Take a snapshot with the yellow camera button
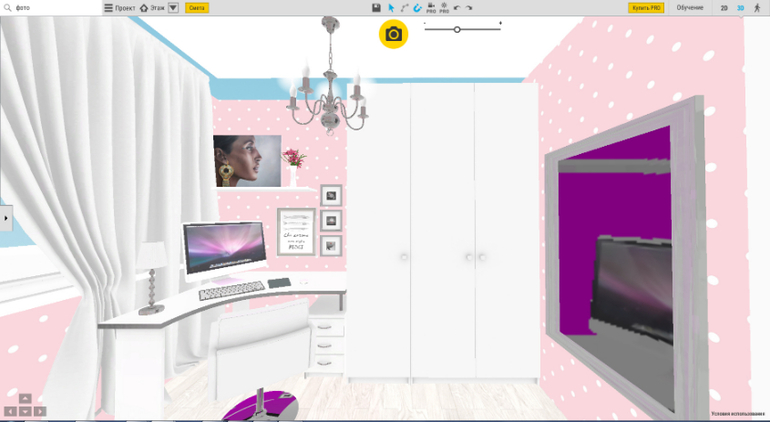This screenshot has width=770, height=422. pyautogui.click(x=393, y=35)
